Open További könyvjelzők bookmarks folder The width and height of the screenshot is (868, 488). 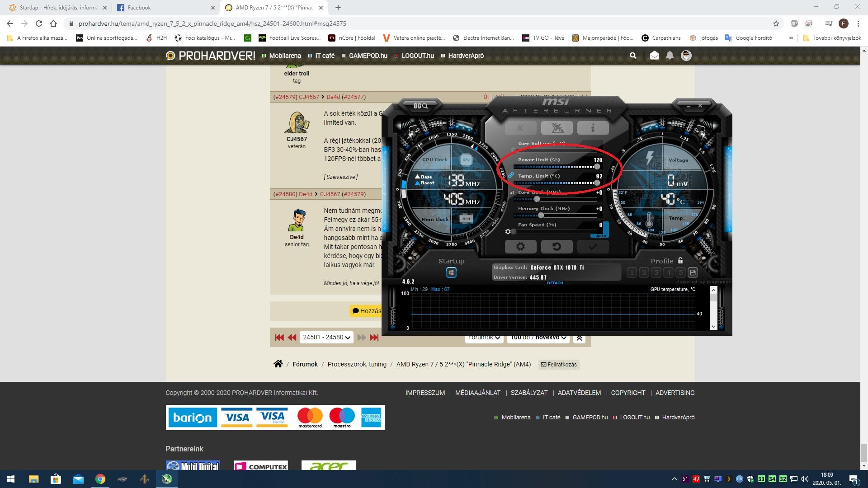click(832, 38)
